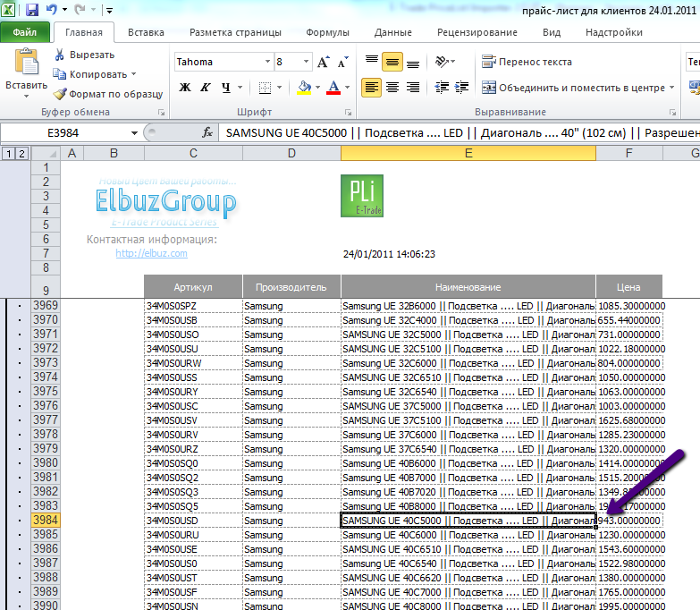Open the fill color dropdown arrow
This screenshot has width=700, height=610.
click(x=318, y=88)
